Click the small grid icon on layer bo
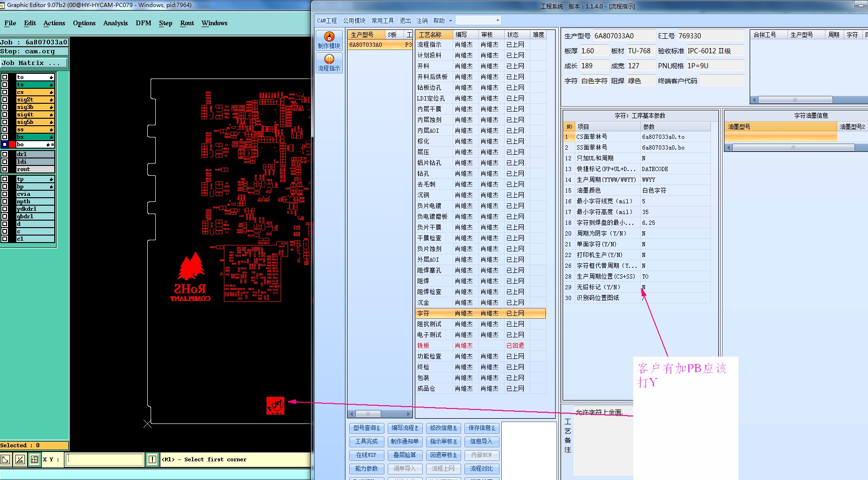This screenshot has width=868, height=480. [x=52, y=145]
